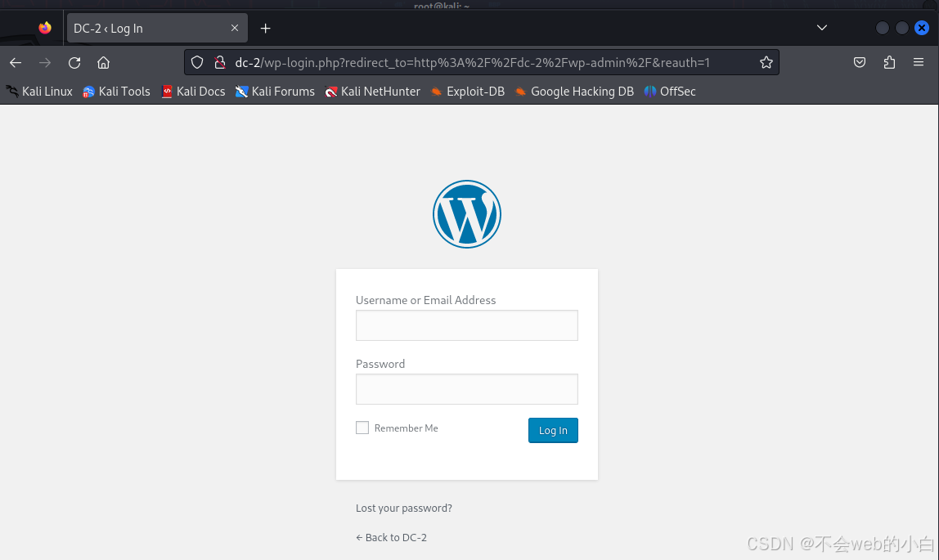Image resolution: width=939 pixels, height=560 pixels.
Task: Minimize the browser window
Action: pos(882,28)
